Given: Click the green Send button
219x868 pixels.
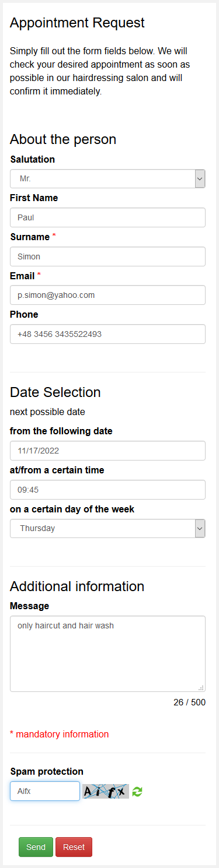Looking at the screenshot, I should coord(36,847).
